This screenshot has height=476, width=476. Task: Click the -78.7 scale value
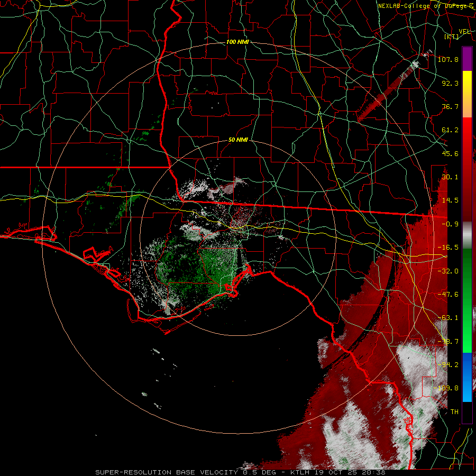tap(448, 342)
